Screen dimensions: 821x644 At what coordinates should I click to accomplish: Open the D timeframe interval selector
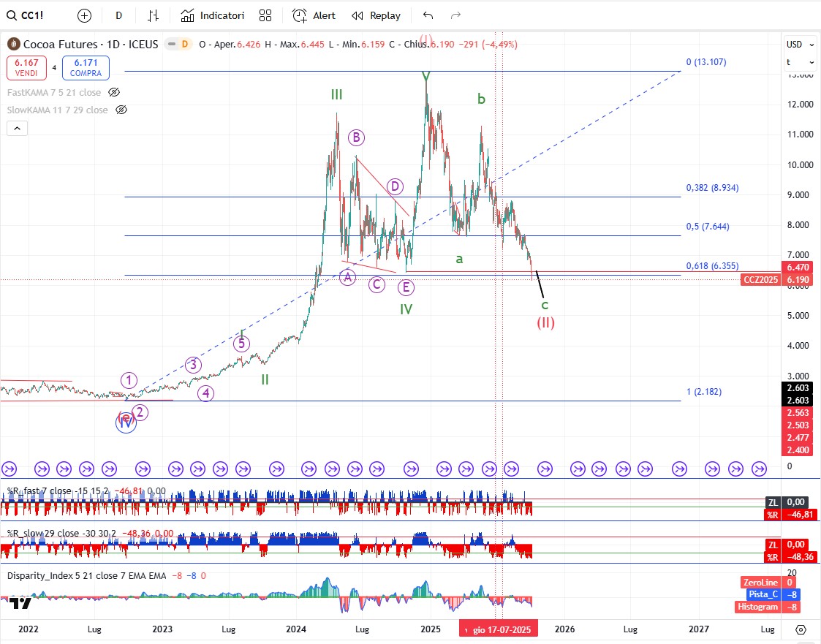(118, 15)
